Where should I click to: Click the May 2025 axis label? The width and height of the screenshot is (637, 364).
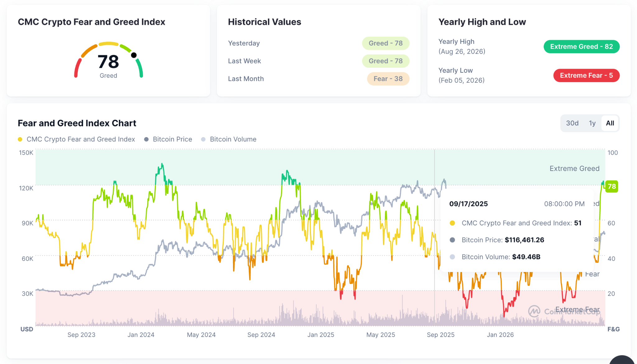[x=381, y=335]
